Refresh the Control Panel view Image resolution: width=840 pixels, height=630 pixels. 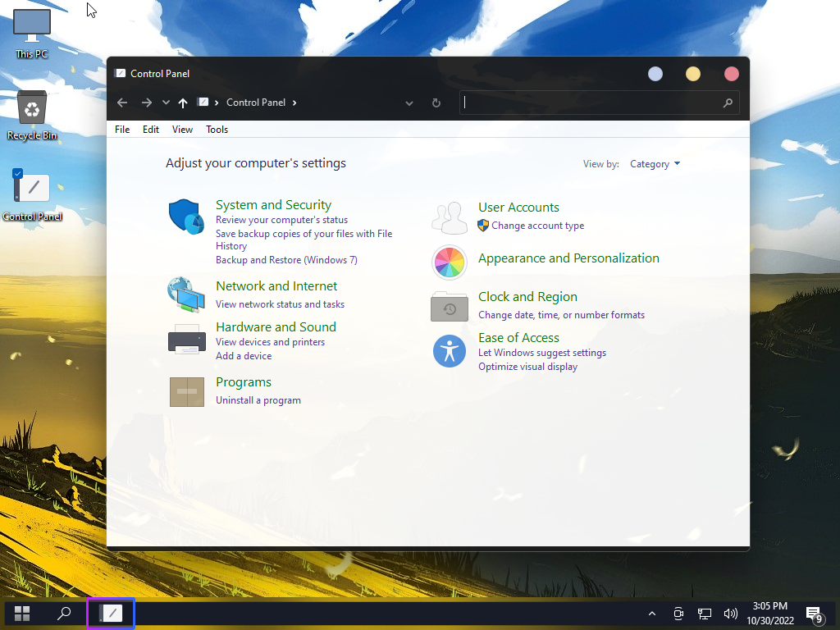[436, 103]
